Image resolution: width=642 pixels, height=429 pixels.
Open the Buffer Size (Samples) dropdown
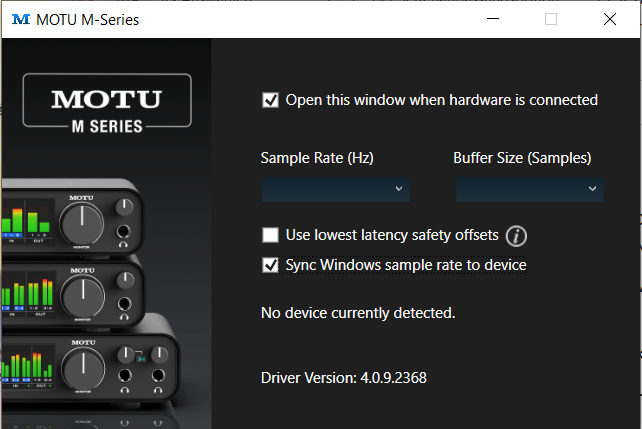530,189
